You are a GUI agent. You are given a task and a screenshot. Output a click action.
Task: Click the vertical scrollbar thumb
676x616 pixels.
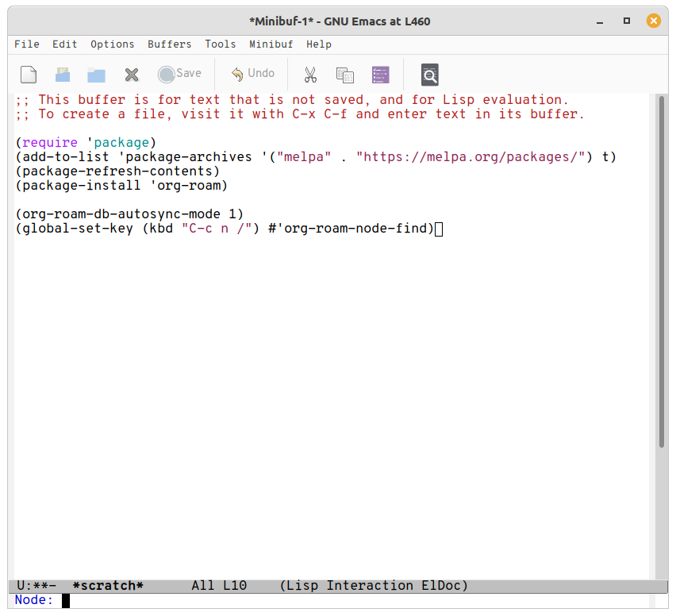tap(662, 271)
